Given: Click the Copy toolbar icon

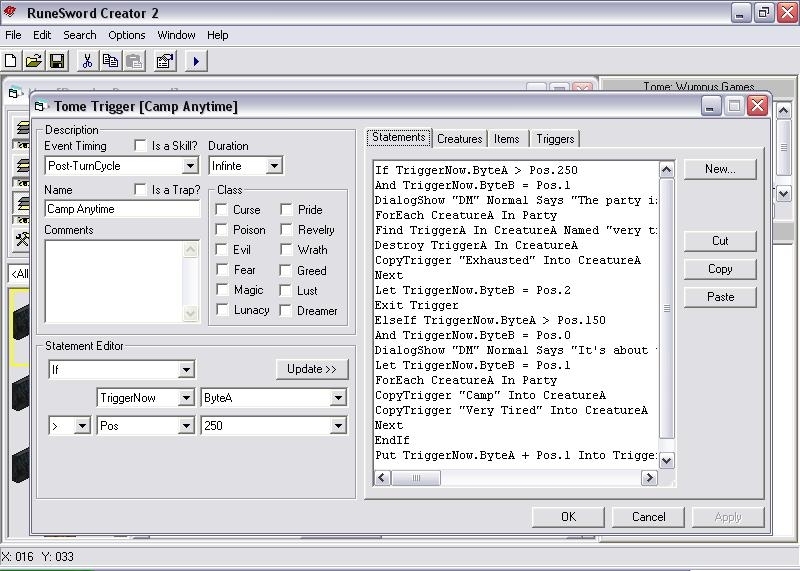Looking at the screenshot, I should pyautogui.click(x=110, y=61).
